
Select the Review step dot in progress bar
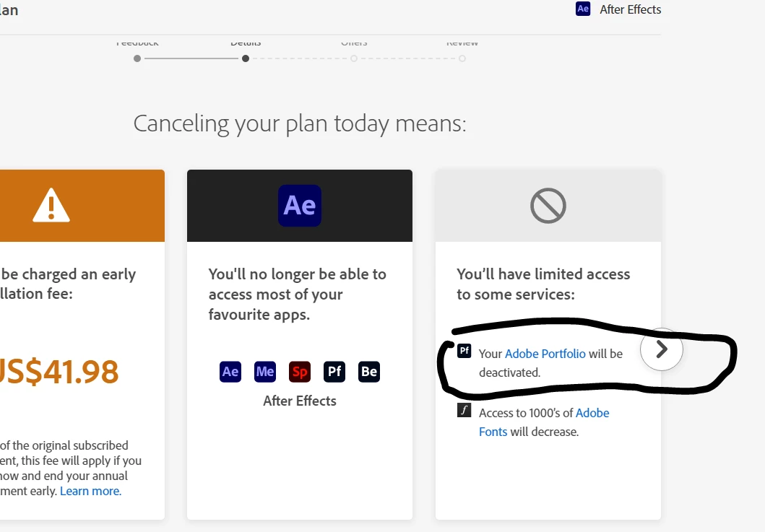462,58
